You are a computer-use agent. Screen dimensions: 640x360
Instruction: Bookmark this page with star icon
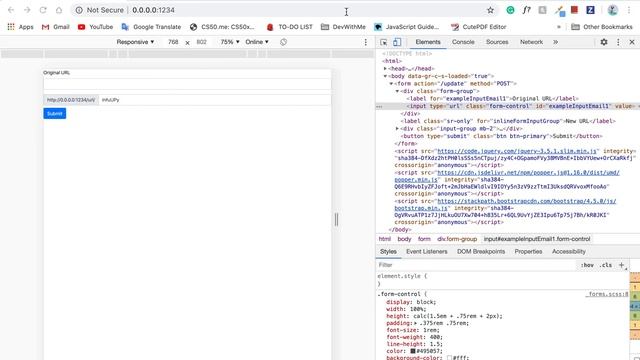(490, 10)
